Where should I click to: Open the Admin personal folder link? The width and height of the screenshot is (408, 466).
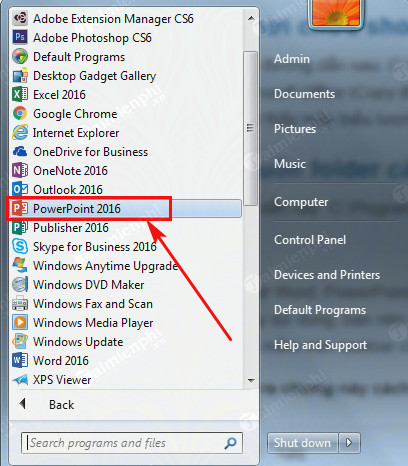(x=292, y=59)
